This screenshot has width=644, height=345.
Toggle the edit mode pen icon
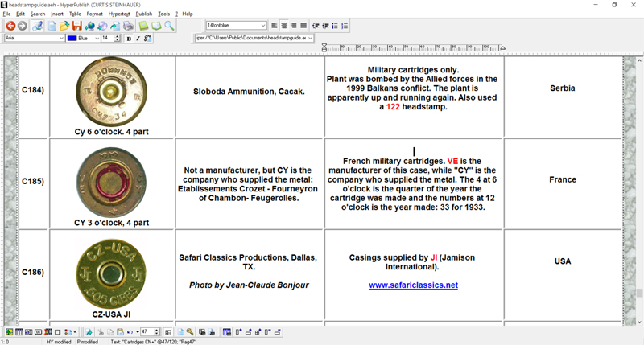coord(37,26)
